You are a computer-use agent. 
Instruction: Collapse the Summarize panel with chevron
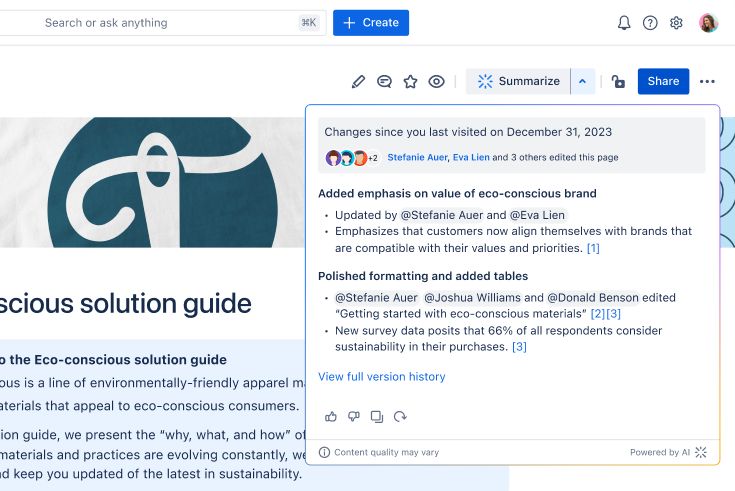point(582,82)
